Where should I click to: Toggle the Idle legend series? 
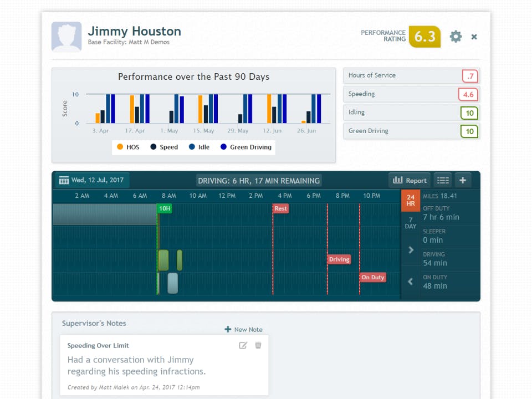coord(199,147)
